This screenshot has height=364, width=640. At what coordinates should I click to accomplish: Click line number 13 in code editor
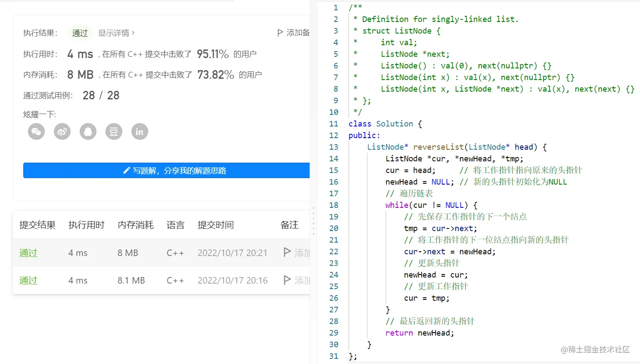[334, 147]
